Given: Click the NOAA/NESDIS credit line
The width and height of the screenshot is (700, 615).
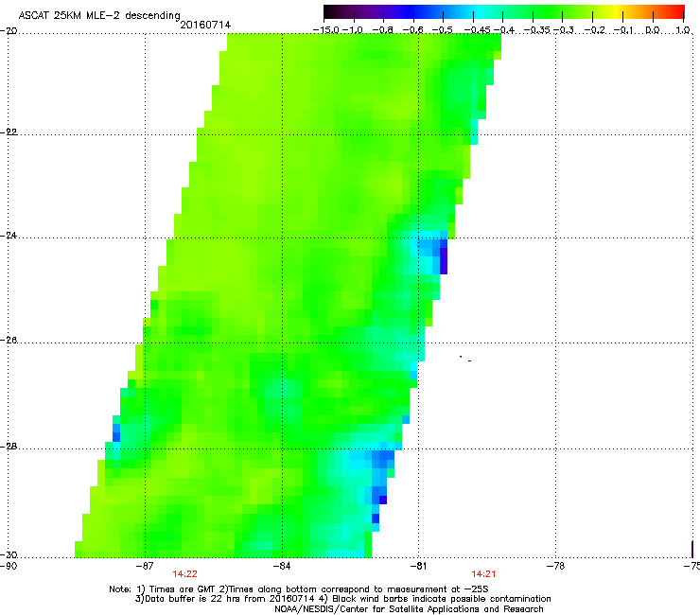Looking at the screenshot, I should pos(409,609).
